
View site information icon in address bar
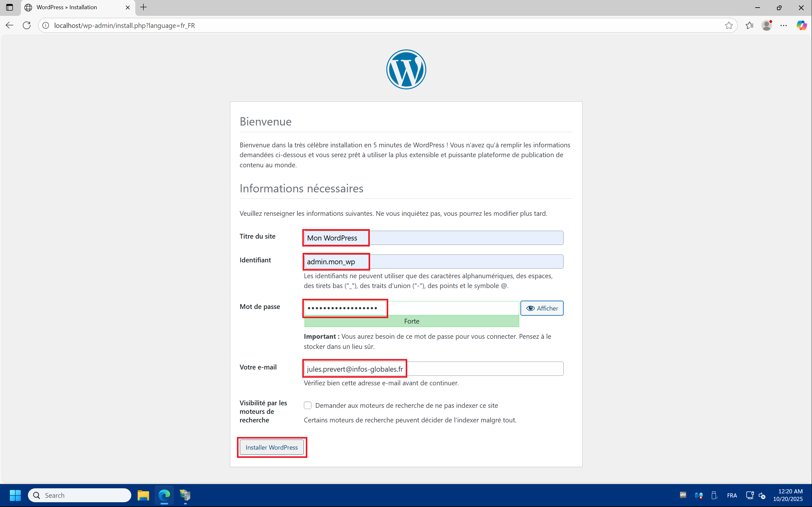(46, 25)
